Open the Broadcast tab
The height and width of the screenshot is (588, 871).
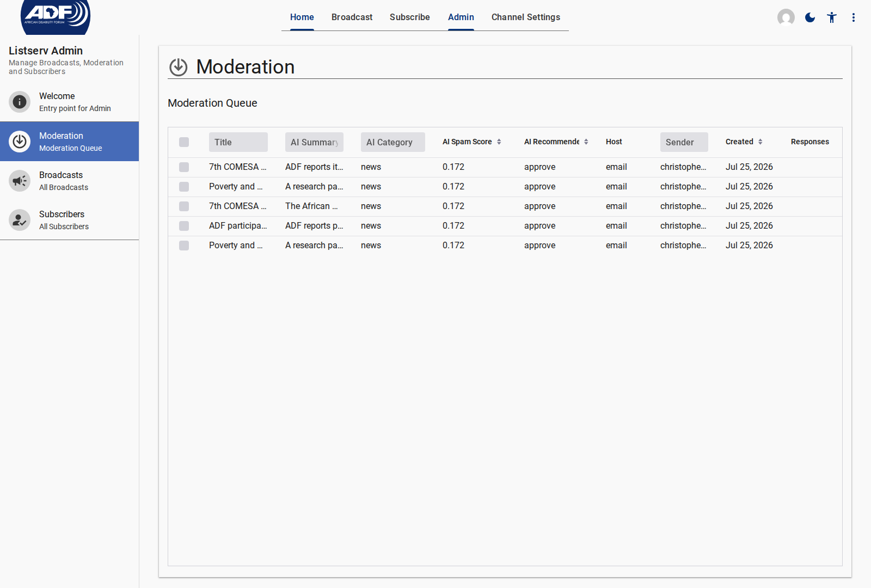click(x=352, y=17)
